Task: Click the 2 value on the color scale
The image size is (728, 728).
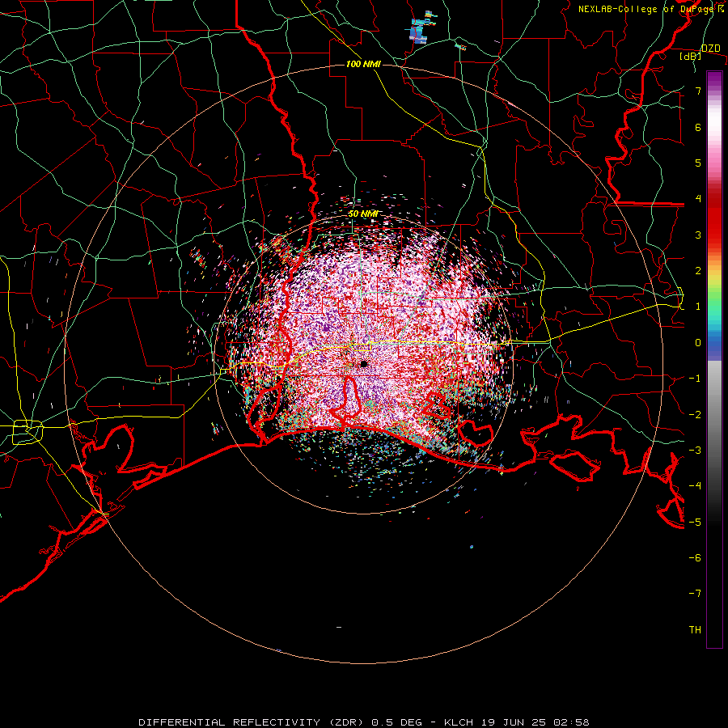Action: 698,271
